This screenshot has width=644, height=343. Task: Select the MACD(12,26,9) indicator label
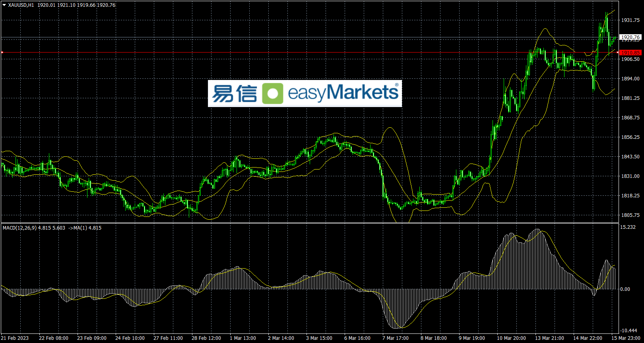coord(19,228)
